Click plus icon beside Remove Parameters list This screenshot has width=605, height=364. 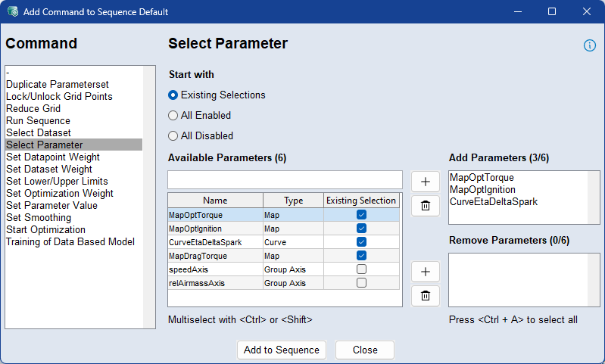[x=425, y=272]
